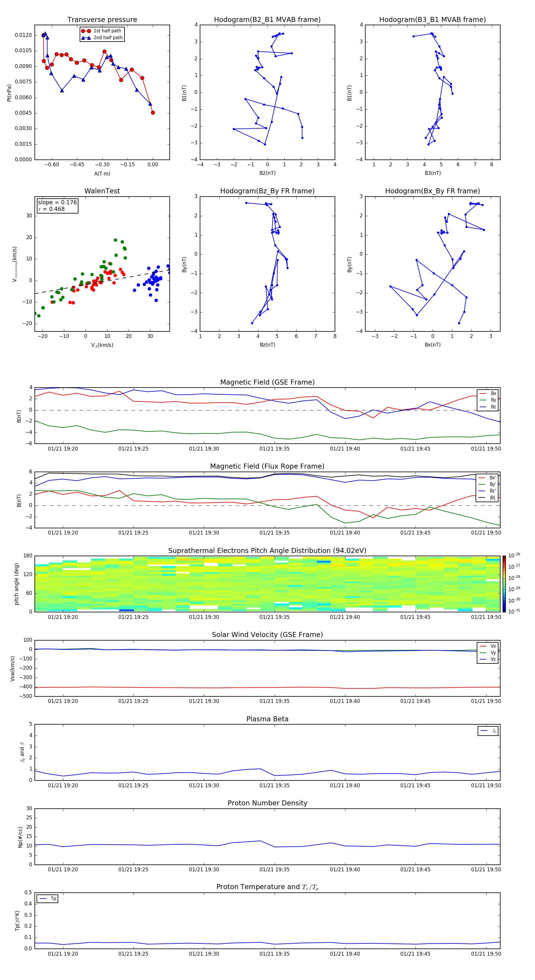This screenshot has width=535, height=980.
Task: Select "Vz" in the solar wind legend
Action: coord(488,659)
